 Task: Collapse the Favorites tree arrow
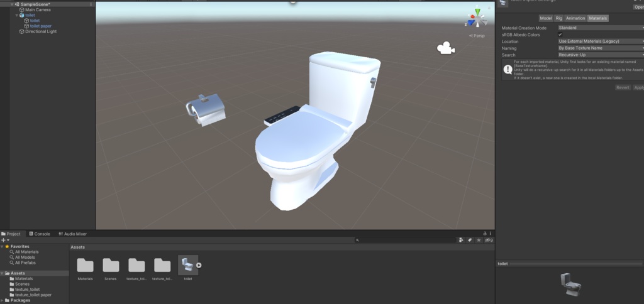pyautogui.click(x=2, y=247)
